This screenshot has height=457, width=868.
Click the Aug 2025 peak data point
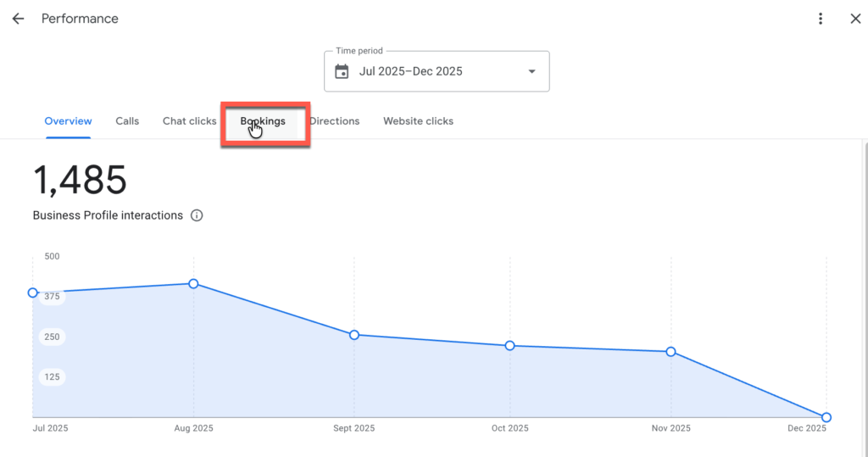(193, 283)
